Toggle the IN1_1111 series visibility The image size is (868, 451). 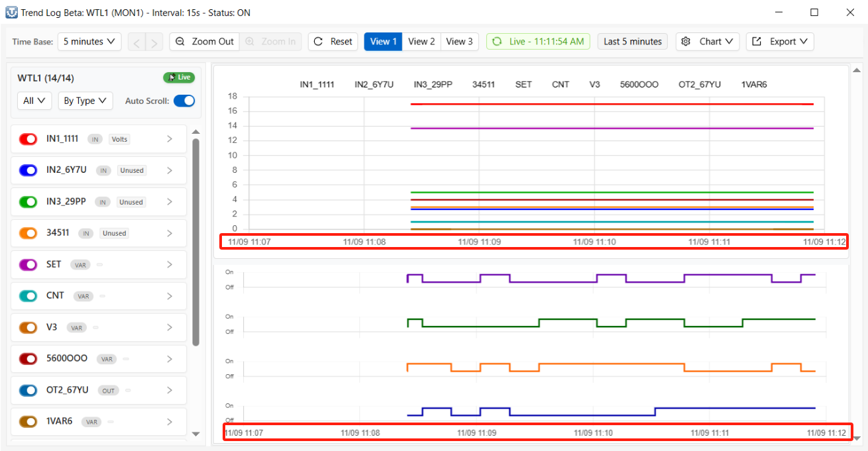pyautogui.click(x=28, y=139)
